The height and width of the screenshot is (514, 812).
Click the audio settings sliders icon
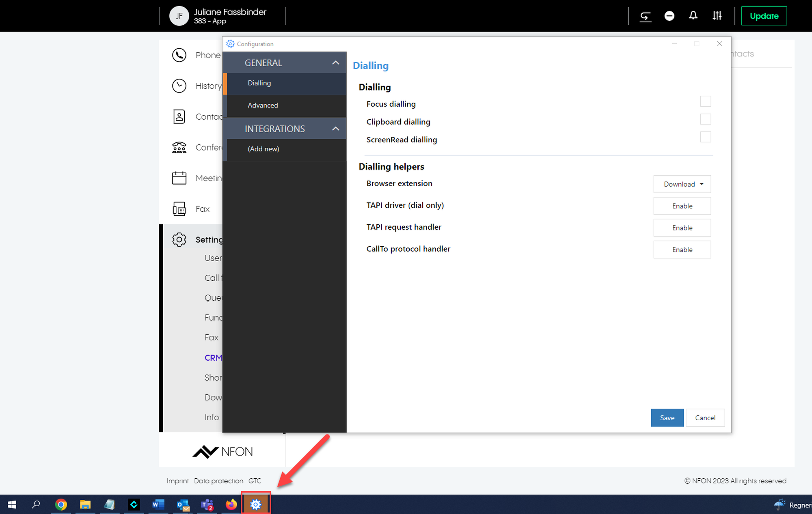[x=717, y=16]
